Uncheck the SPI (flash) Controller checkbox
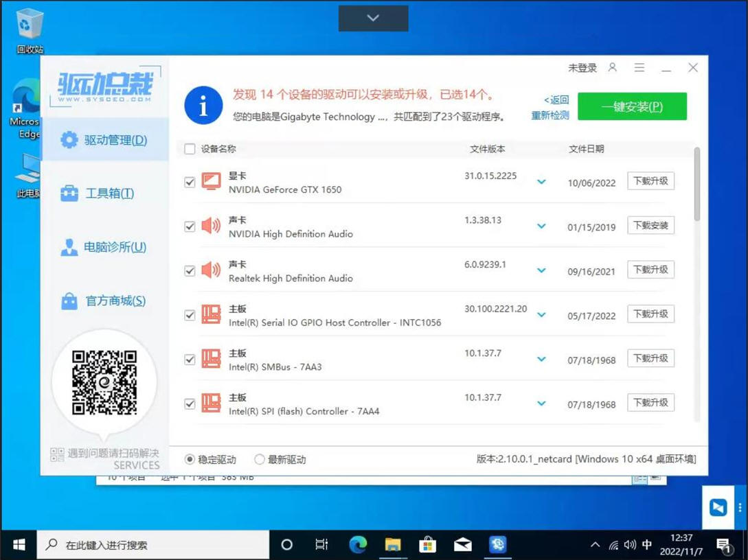This screenshot has height=560, width=748. pos(190,404)
